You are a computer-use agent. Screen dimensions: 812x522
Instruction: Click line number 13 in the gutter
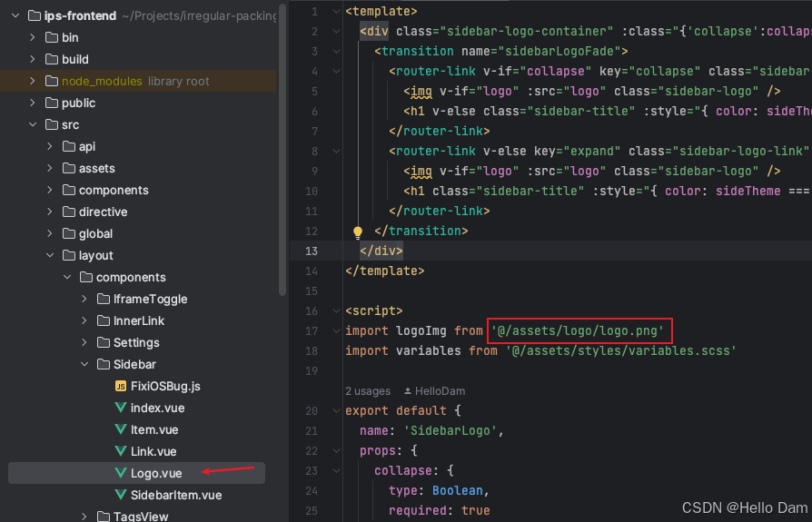(x=312, y=251)
